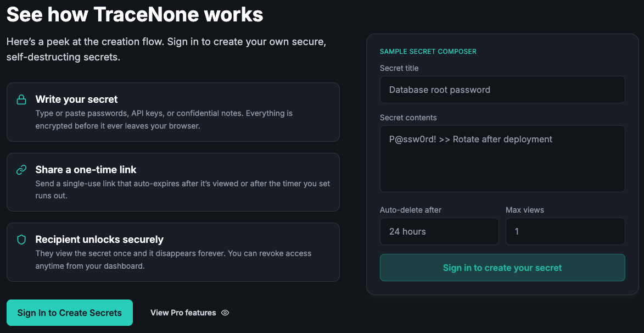Click the Max views label

point(525,210)
